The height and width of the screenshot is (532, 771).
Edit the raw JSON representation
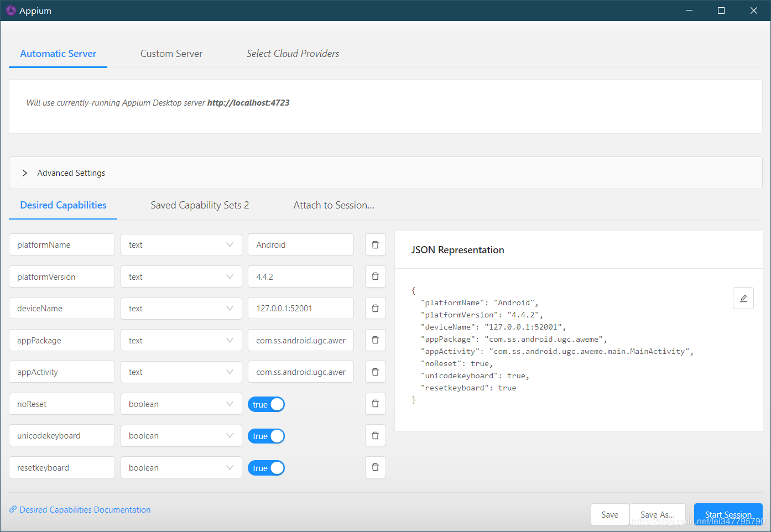(x=743, y=298)
